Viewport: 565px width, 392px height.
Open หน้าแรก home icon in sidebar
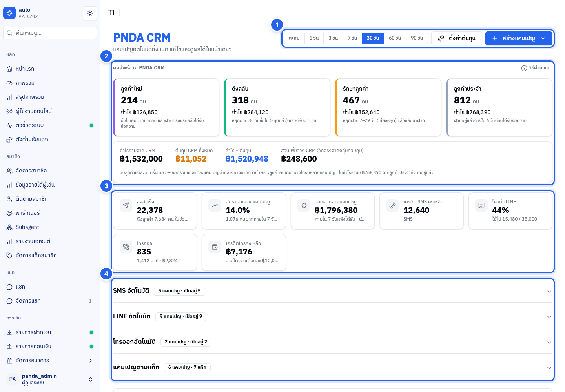point(9,69)
